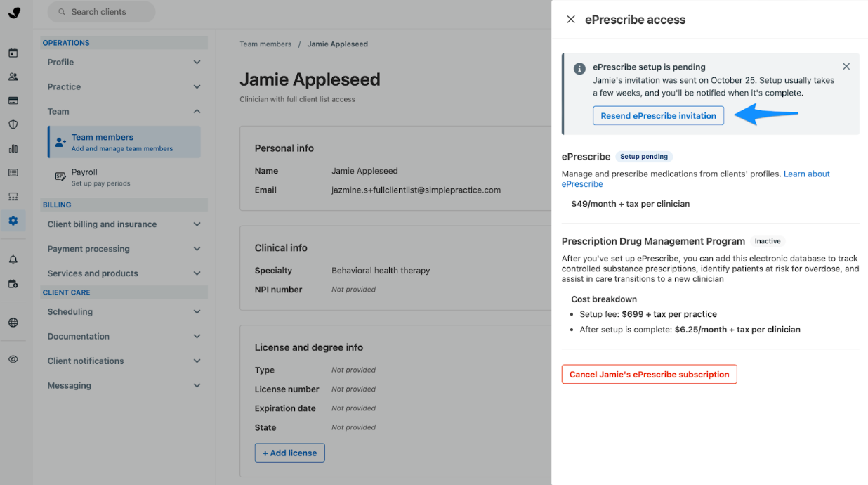Collapse the Team section chevron
Screen dimensions: 868x485
click(197, 112)
